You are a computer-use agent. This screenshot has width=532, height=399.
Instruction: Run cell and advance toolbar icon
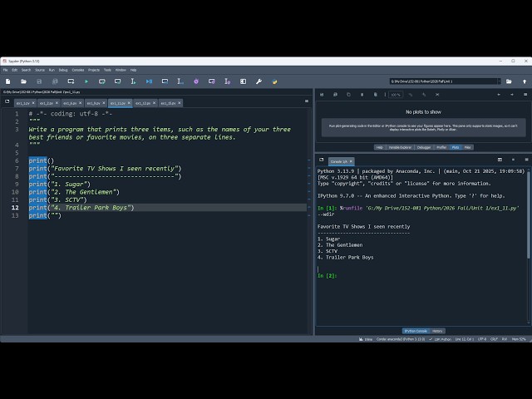click(x=117, y=81)
